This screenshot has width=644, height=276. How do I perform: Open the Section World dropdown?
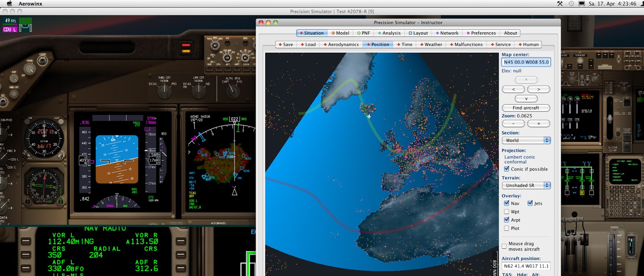coord(526,140)
